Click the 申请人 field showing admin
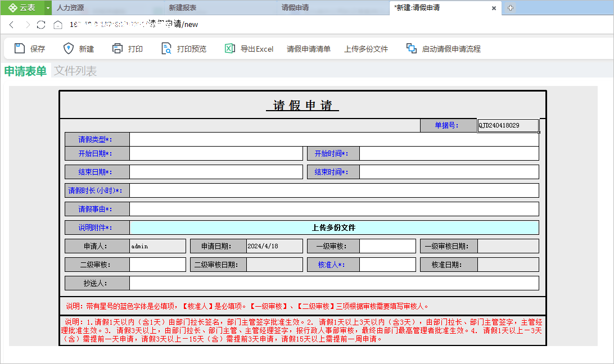The height and width of the screenshot is (364, 614). pyautogui.click(x=157, y=246)
